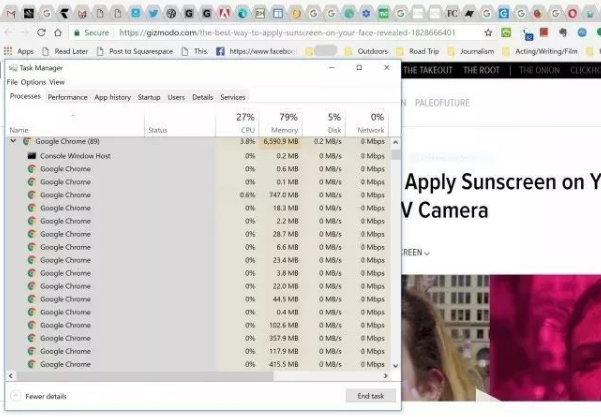Click the Chrome back arrow icon
The image size is (601, 417).
tap(9, 32)
